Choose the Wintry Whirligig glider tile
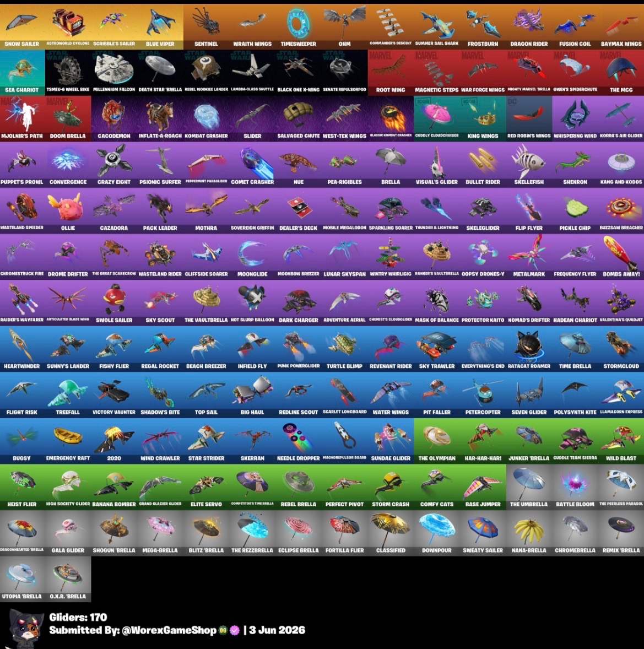The image size is (644, 649). click(x=391, y=256)
